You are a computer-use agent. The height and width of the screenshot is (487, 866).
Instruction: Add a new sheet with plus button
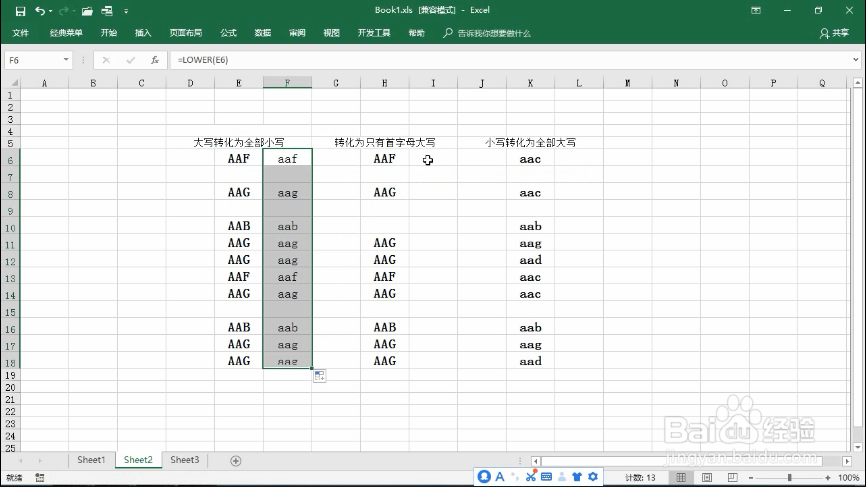pos(236,460)
